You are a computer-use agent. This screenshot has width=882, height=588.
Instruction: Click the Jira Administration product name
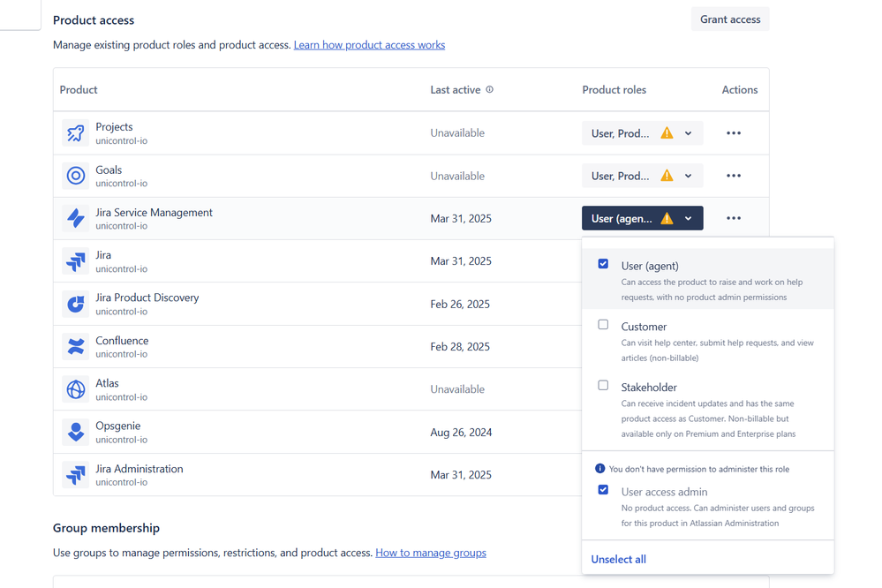[x=139, y=469]
